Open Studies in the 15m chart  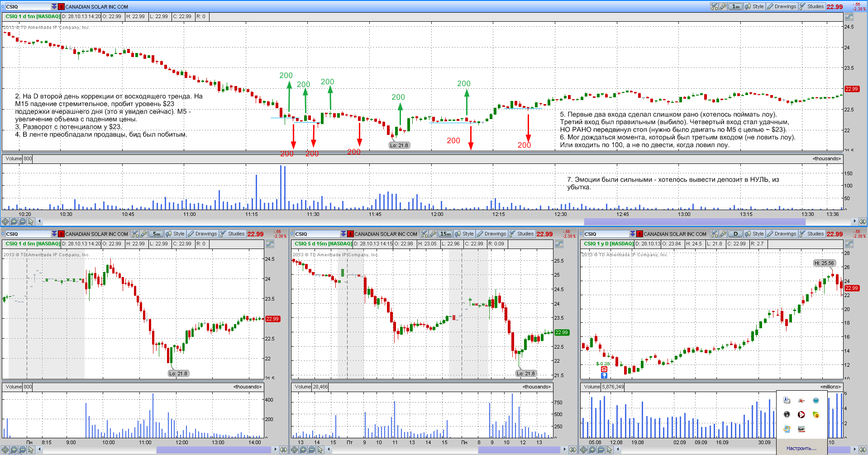tap(522, 234)
